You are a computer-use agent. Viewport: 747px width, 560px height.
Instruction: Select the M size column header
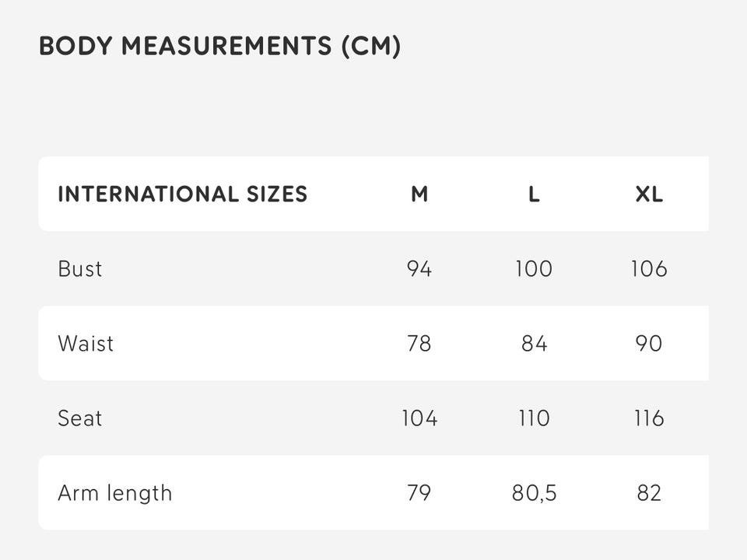[x=419, y=194]
